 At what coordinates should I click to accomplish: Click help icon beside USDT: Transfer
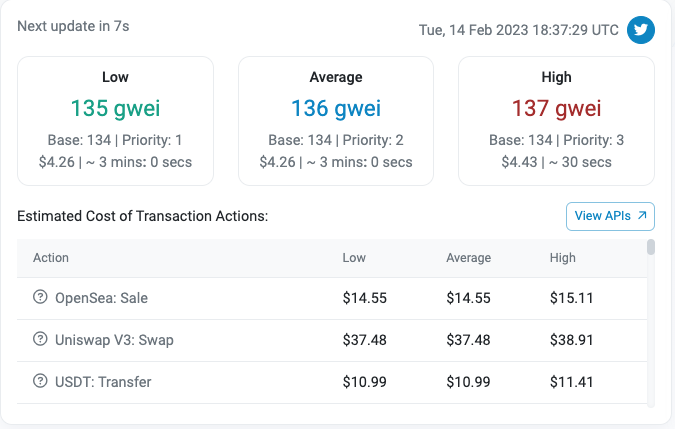(x=40, y=381)
